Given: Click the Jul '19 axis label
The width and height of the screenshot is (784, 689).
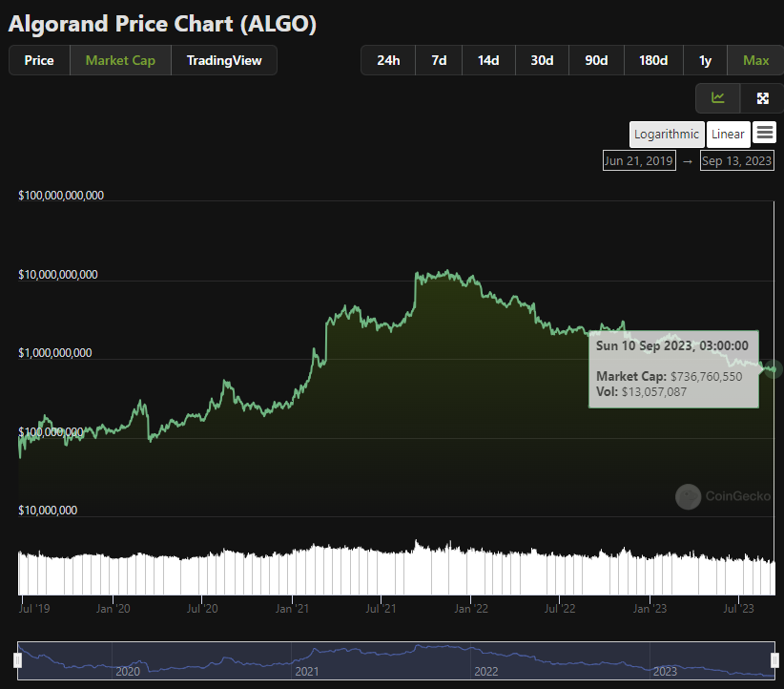Looking at the screenshot, I should 34,609.
